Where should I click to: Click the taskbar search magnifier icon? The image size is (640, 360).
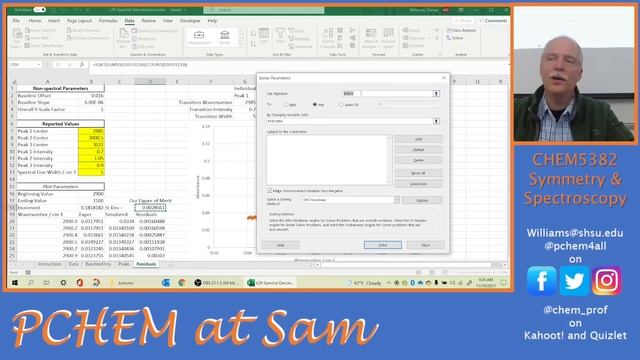tap(31, 282)
